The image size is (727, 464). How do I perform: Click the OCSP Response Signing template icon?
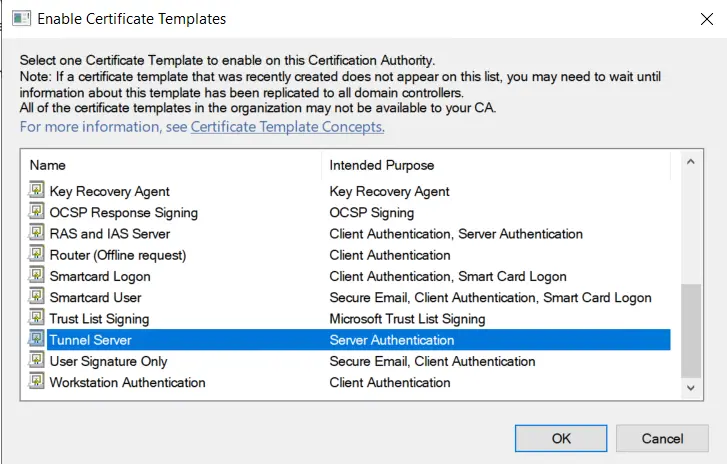tap(37, 212)
